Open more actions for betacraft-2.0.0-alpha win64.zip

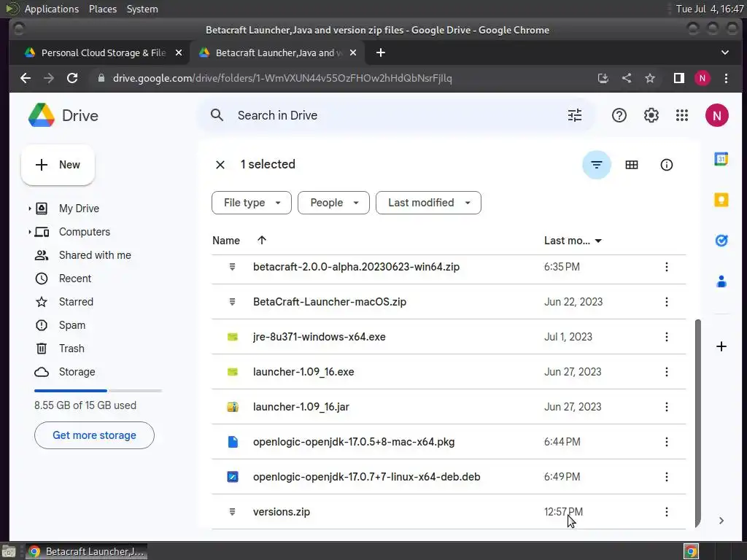point(667,267)
